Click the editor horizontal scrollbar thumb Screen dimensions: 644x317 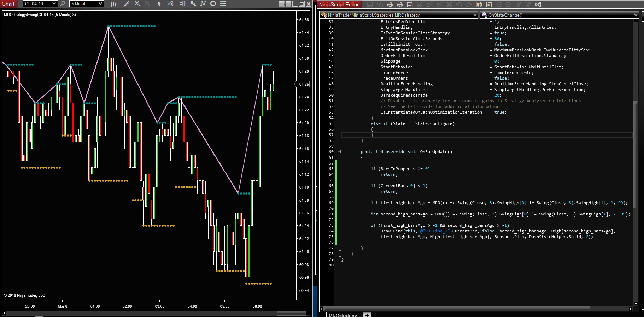(456, 309)
